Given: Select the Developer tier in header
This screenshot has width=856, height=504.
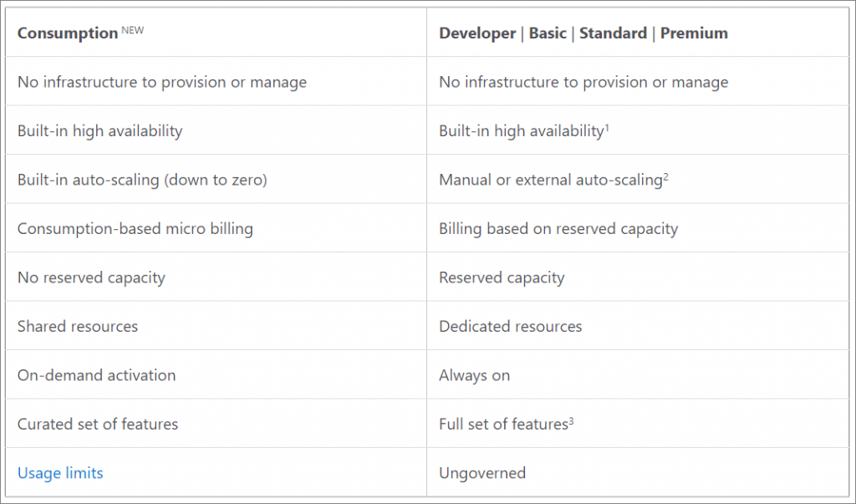Looking at the screenshot, I should point(476,33).
